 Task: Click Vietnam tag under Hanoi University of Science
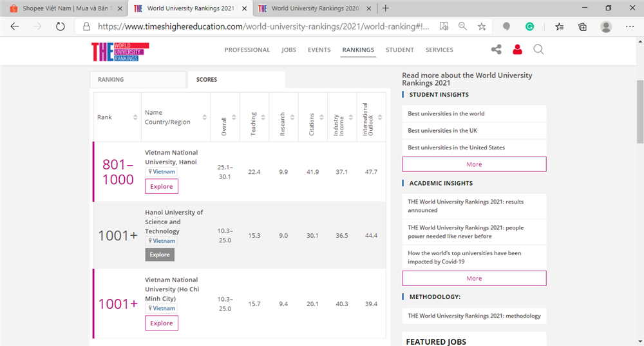[x=162, y=241]
